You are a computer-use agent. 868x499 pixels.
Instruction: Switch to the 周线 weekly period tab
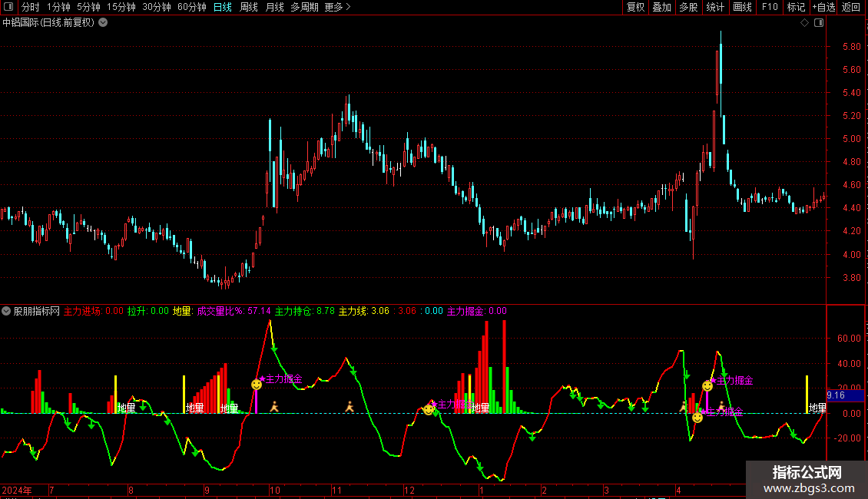point(249,8)
